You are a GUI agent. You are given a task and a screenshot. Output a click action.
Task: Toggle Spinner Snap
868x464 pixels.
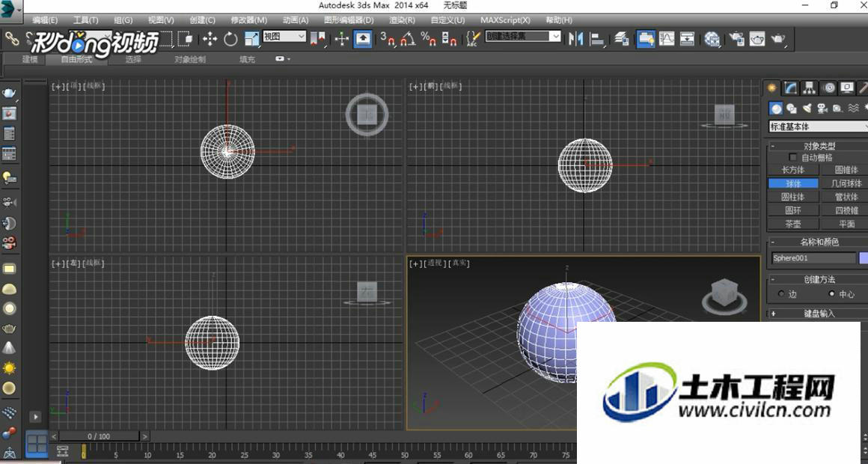pyautogui.click(x=449, y=39)
